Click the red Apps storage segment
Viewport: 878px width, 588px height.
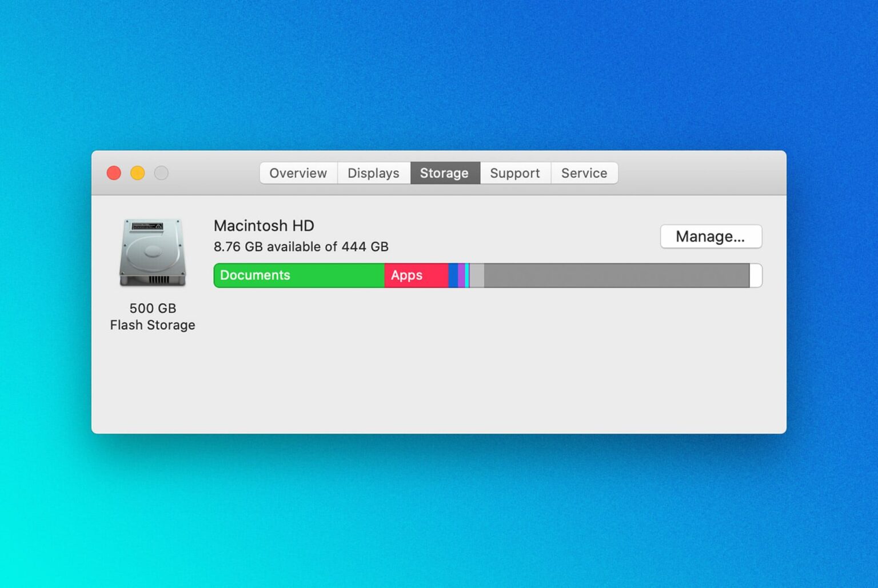tap(416, 275)
